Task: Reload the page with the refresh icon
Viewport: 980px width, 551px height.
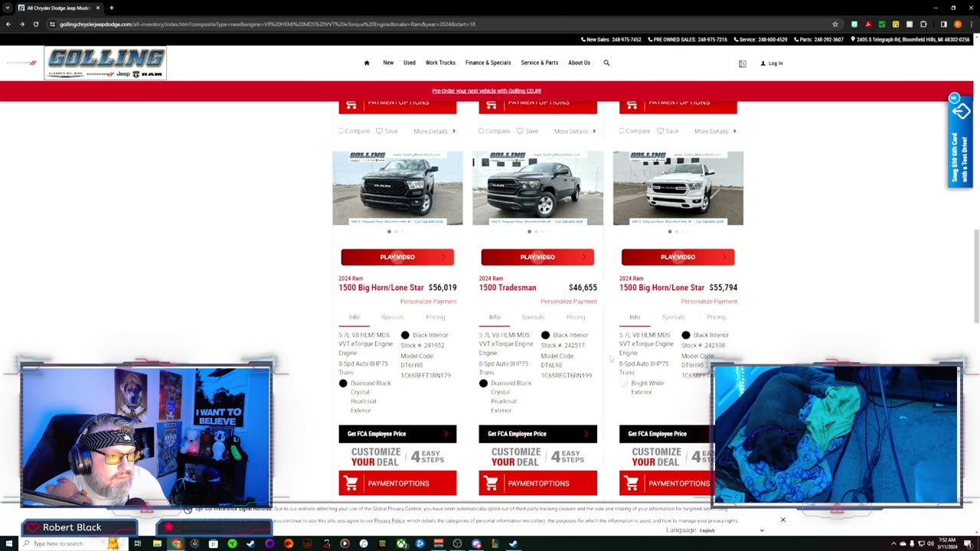Action: pos(35,24)
